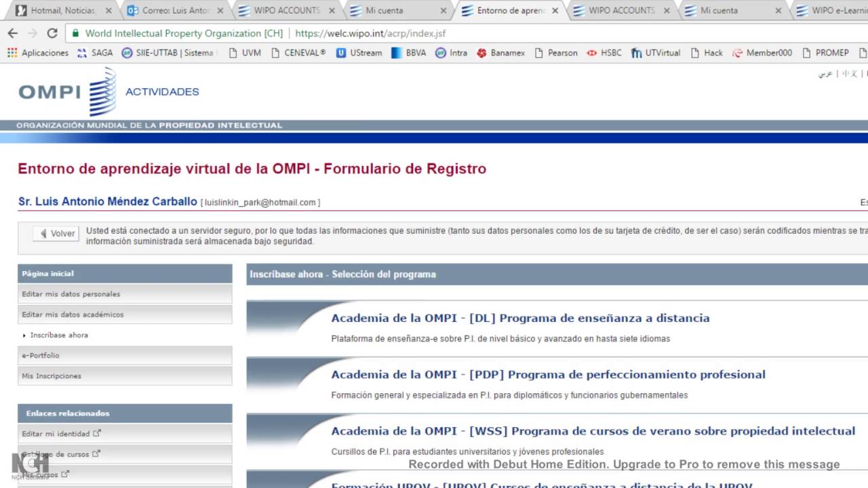Open the BBVA bookmark

tap(409, 53)
